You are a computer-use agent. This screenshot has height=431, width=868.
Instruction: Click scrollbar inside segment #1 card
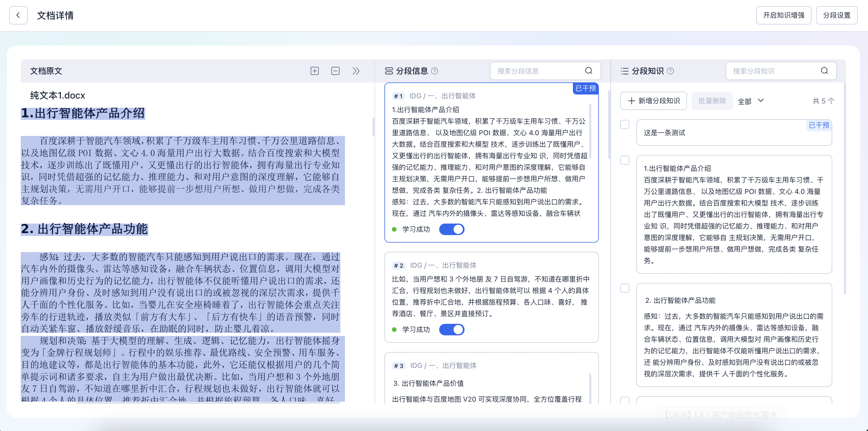tap(590, 131)
